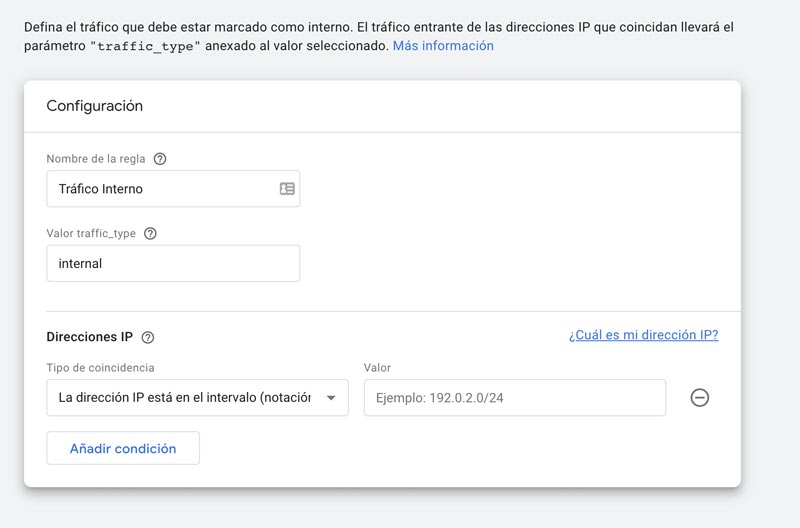Expand the Tipo de coincidencia dropdown
The height and width of the screenshot is (528, 800).
click(x=197, y=397)
